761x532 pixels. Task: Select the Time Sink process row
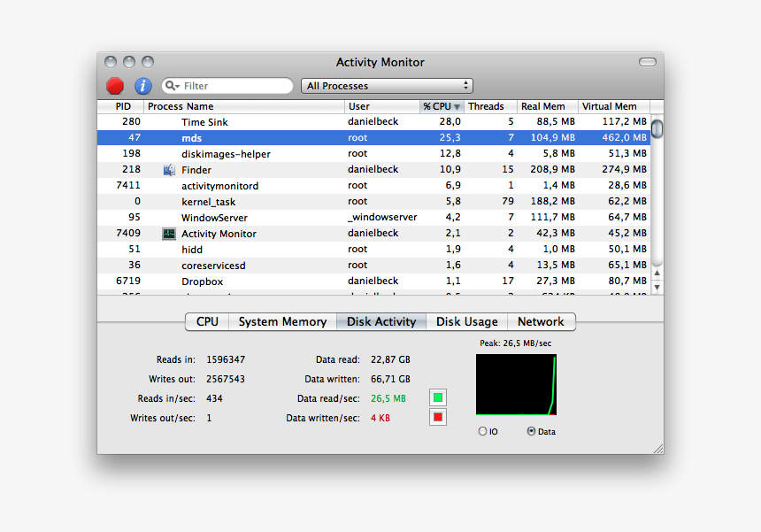tap(373, 122)
